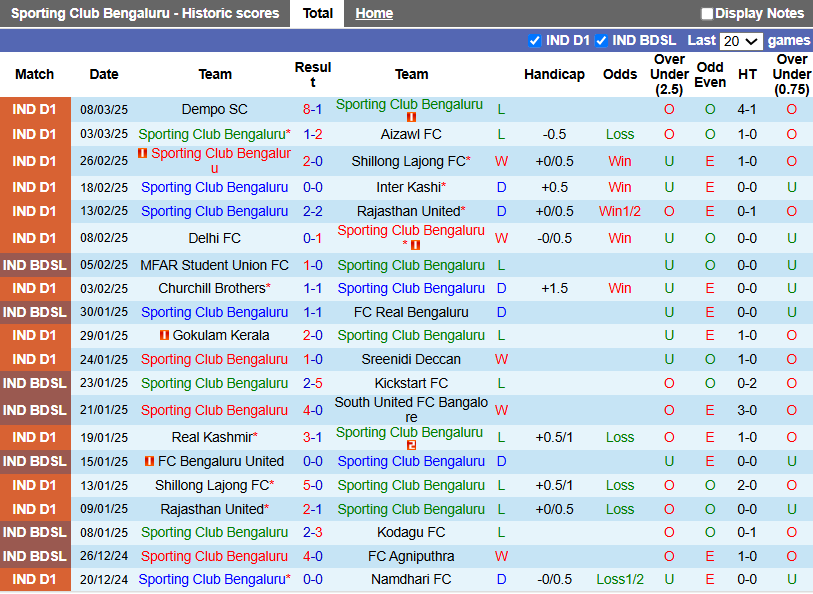Click the date 08/03/25
The height and width of the screenshot is (594, 813).
(104, 109)
